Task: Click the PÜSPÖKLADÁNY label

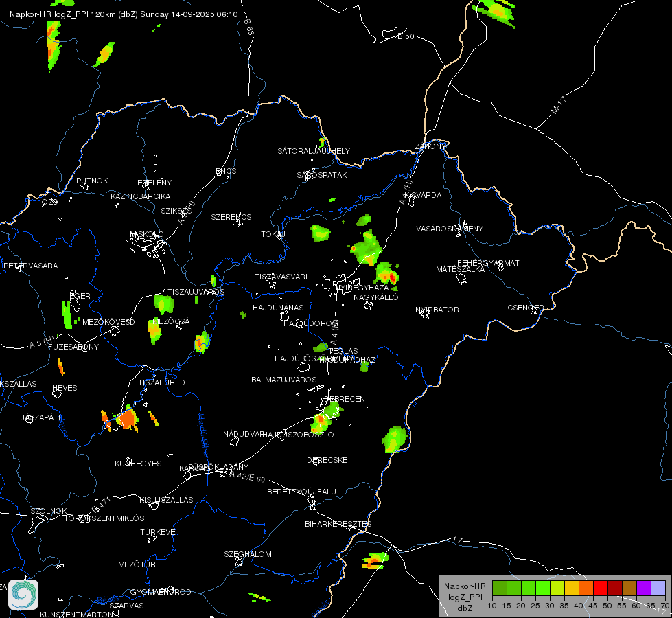Action: (218, 467)
